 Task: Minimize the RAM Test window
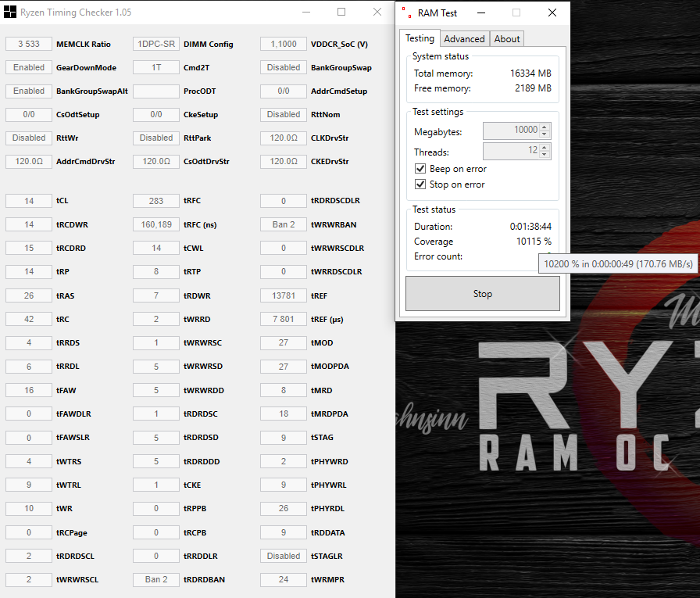[481, 13]
